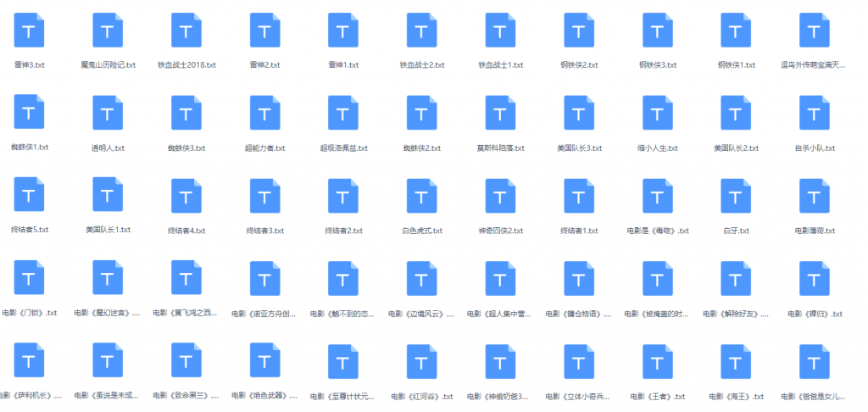Select the 电影《裸归》.txt file name
This screenshot has width=868, height=412.
pos(815,314)
